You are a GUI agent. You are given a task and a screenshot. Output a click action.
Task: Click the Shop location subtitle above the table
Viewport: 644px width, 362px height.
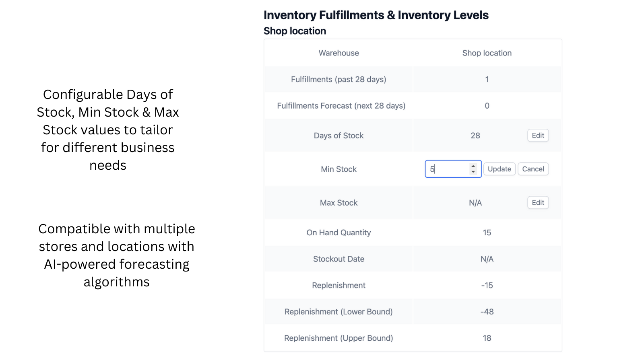(295, 31)
